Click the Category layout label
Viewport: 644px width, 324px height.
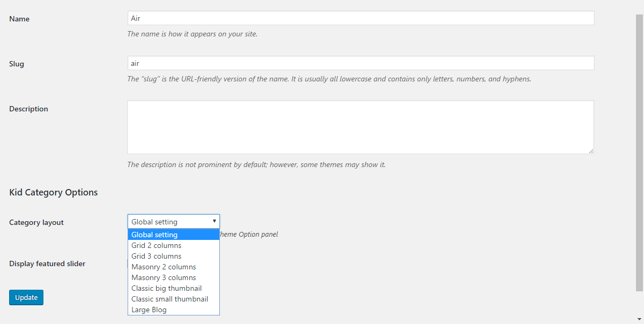pyautogui.click(x=36, y=222)
